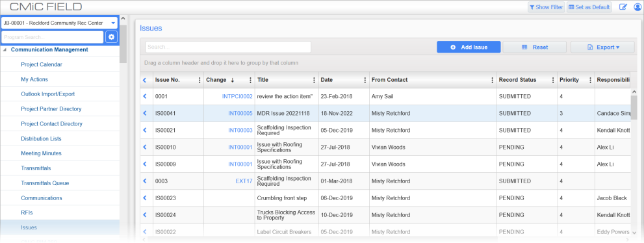
Task: Sort by From Contact column header
Action: (x=389, y=80)
